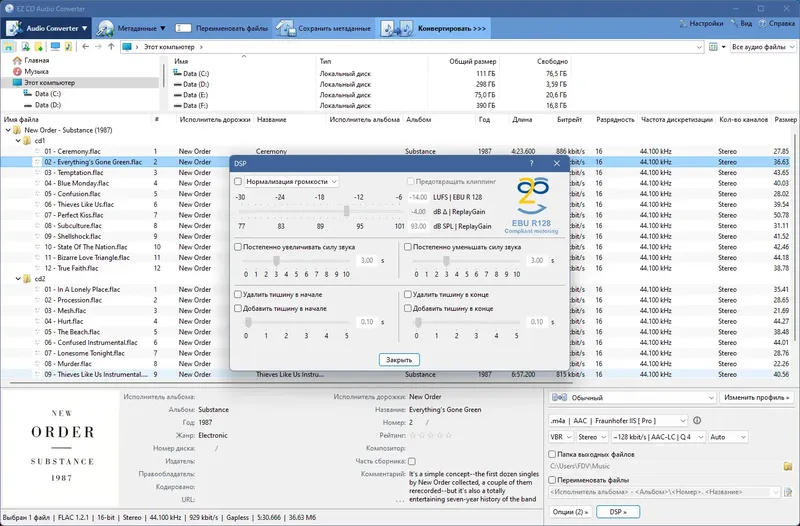800x526 pixels.
Task: Click Переименовать файлы in the top toolbar
Action: coord(221,29)
